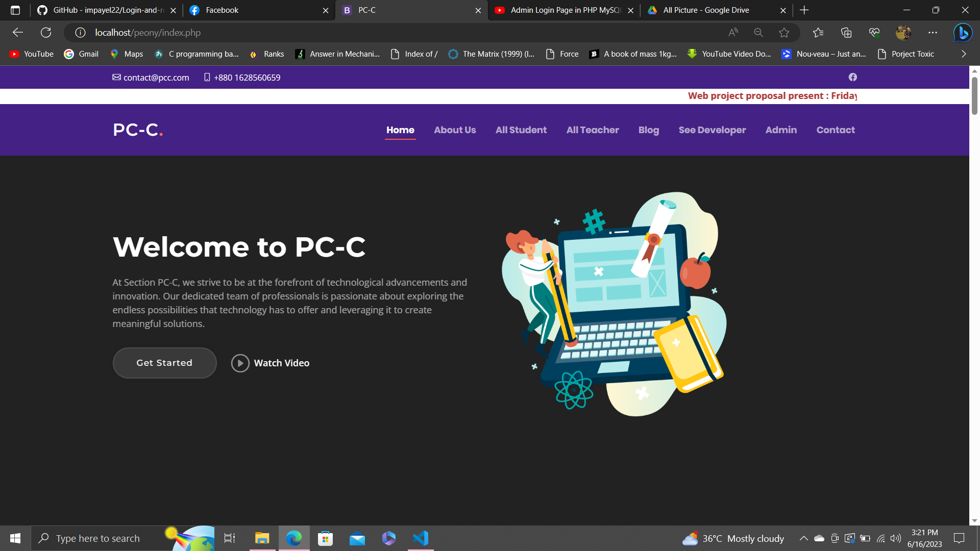Image resolution: width=980 pixels, height=551 pixels.
Task: Refresh the page with reload icon
Action: click(46, 33)
